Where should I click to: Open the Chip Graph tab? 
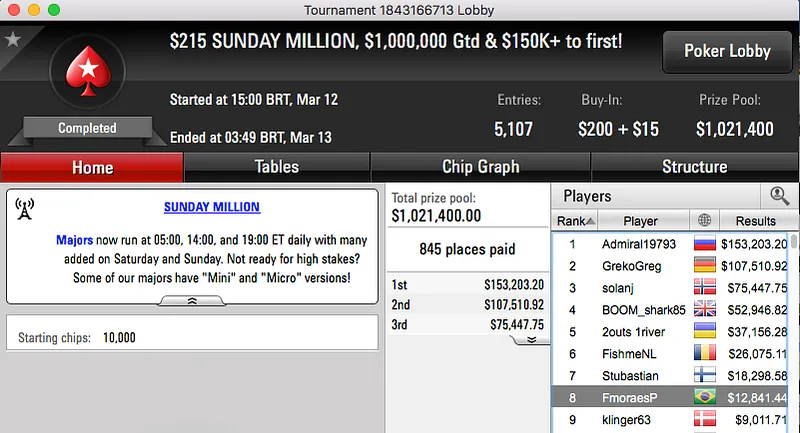(480, 167)
